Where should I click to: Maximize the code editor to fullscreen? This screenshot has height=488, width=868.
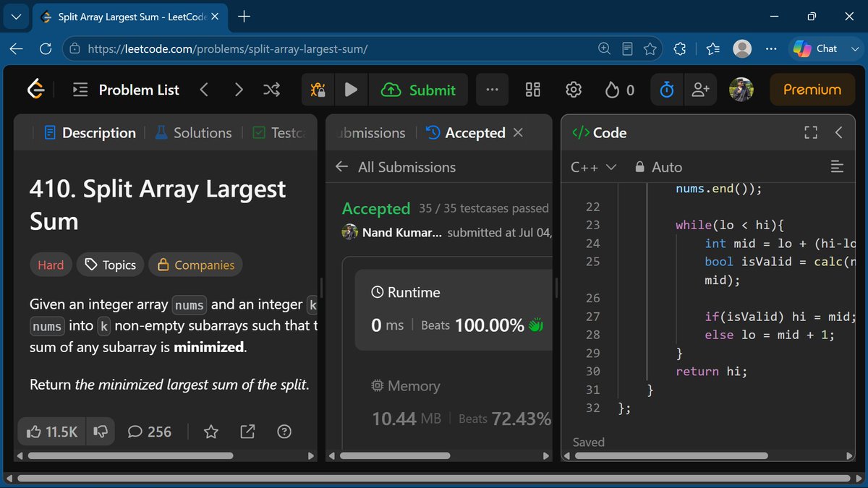click(811, 133)
